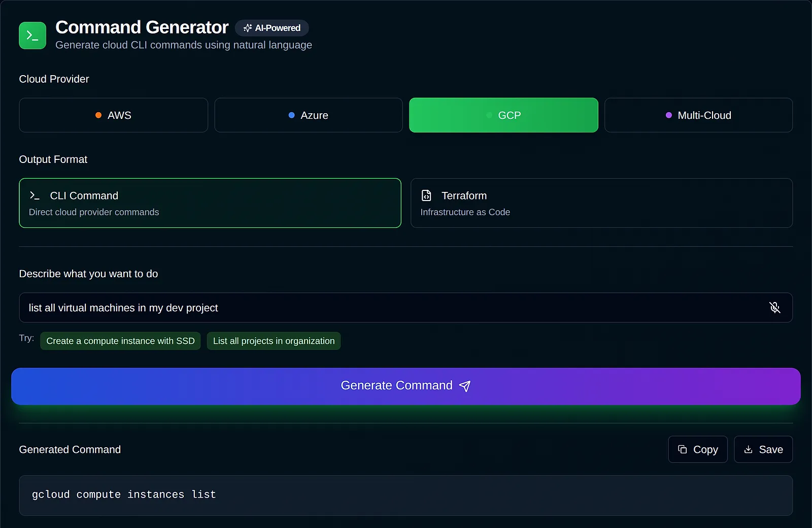Screen dimensions: 812x528
Task: Choose Terraform output format
Action: coord(601,203)
